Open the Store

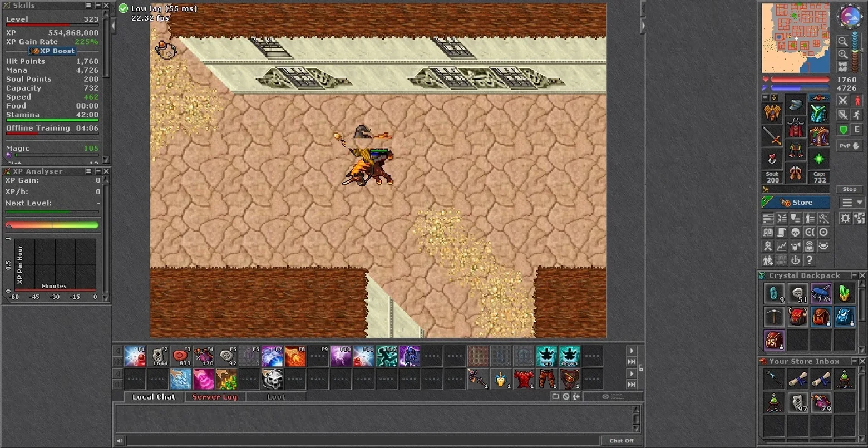click(x=796, y=203)
